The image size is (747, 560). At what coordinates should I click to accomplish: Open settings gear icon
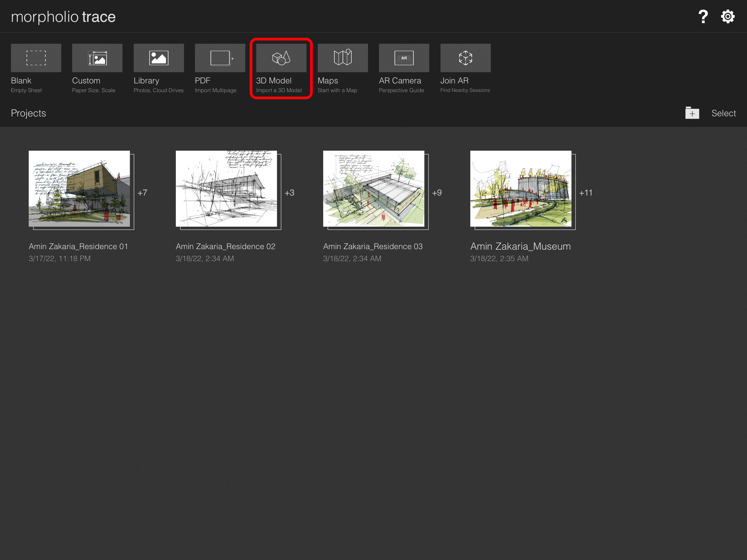click(x=728, y=17)
